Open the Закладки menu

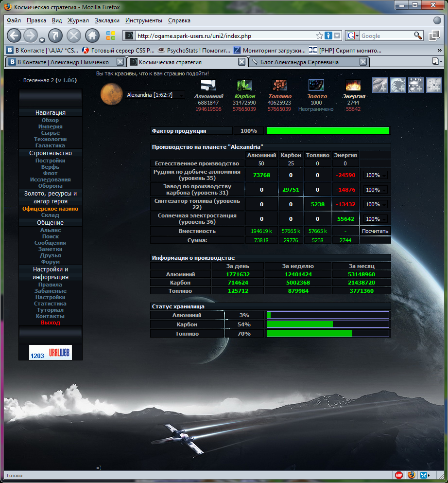click(x=107, y=20)
